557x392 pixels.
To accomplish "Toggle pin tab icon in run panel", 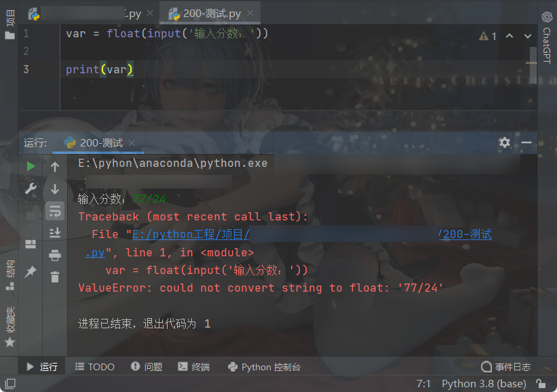I will tap(31, 272).
